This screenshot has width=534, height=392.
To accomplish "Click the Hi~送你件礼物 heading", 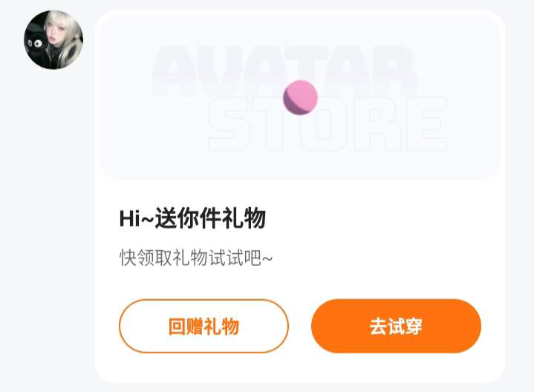I will click(192, 218).
